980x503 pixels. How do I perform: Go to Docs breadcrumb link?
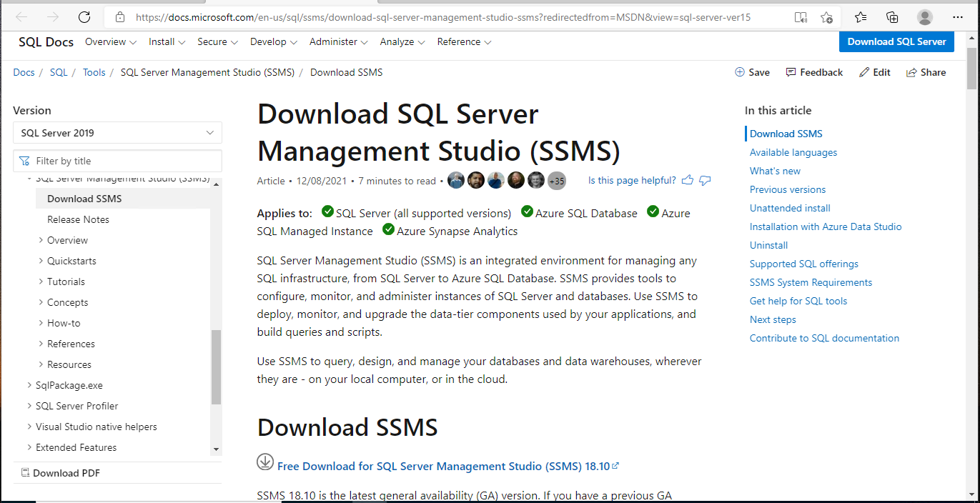[24, 72]
